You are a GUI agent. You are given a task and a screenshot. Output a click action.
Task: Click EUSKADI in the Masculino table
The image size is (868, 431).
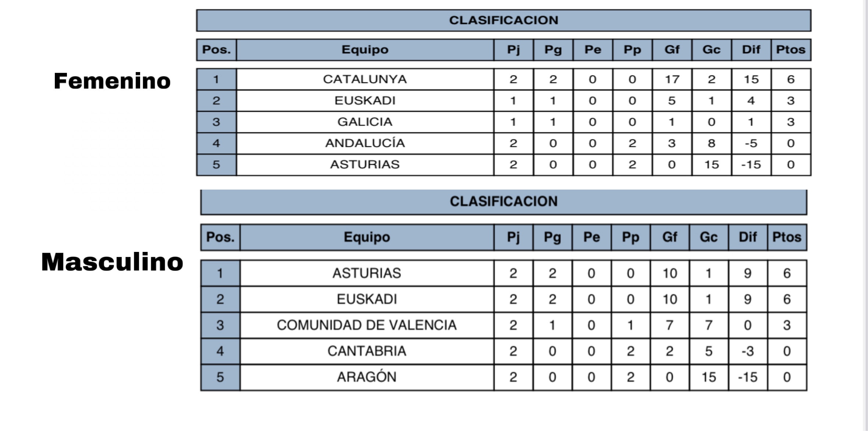pyautogui.click(x=367, y=299)
